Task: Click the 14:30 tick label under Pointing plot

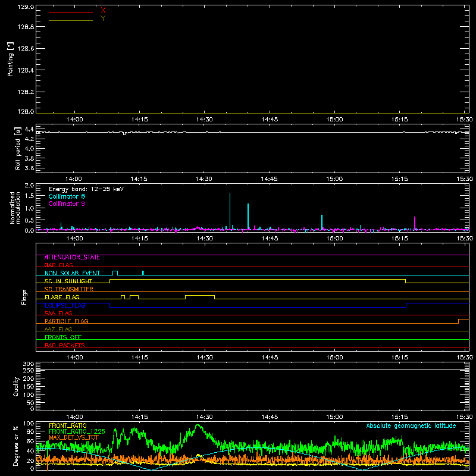Action: [x=204, y=120]
